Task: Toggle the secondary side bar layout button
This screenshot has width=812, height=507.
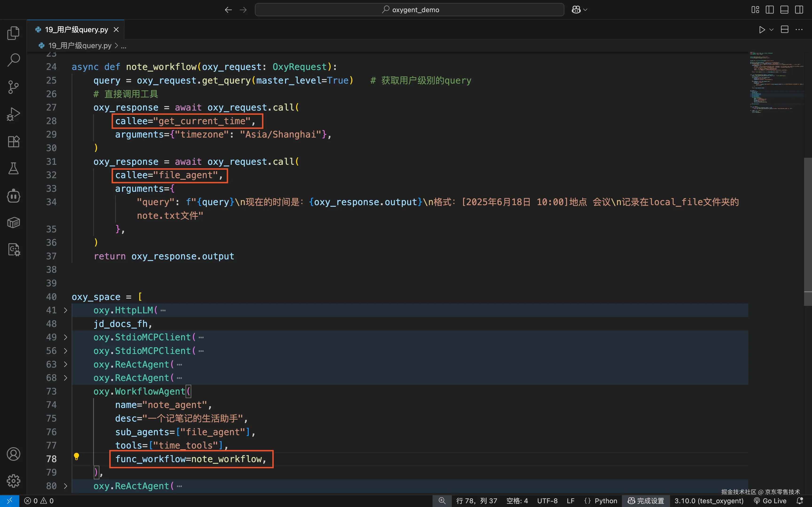Action: click(799, 10)
